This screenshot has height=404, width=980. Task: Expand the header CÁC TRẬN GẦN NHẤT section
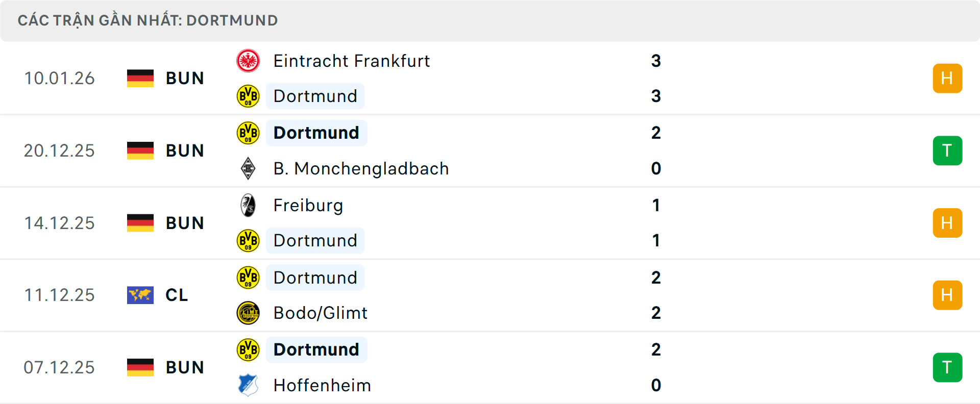(148, 20)
